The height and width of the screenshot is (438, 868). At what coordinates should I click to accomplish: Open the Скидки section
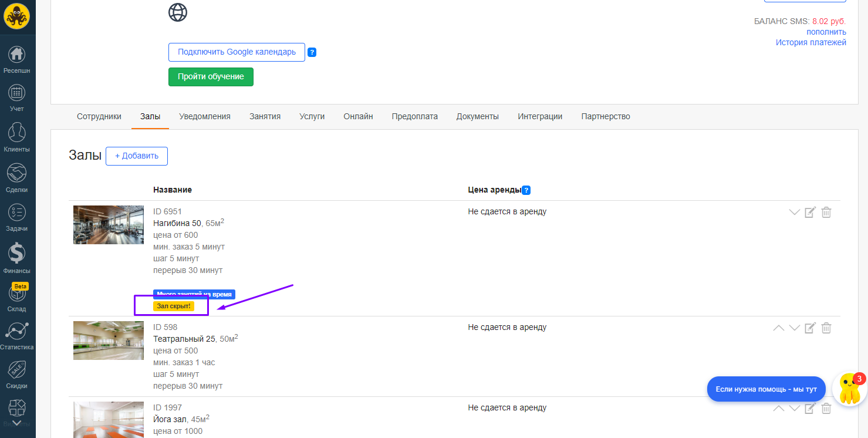click(17, 375)
